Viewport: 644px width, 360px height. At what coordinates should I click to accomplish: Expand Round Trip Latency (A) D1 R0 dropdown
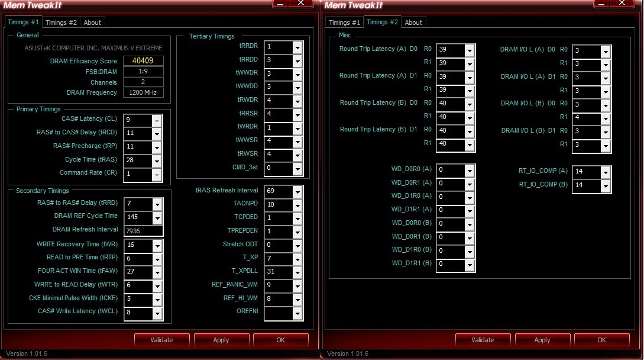(x=470, y=78)
